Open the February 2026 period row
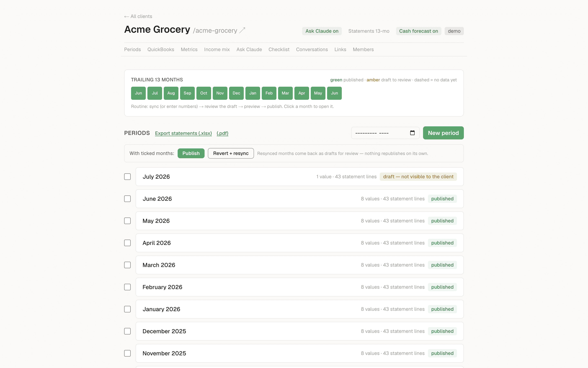Image resolution: width=588 pixels, height=368 pixels. coord(300,287)
